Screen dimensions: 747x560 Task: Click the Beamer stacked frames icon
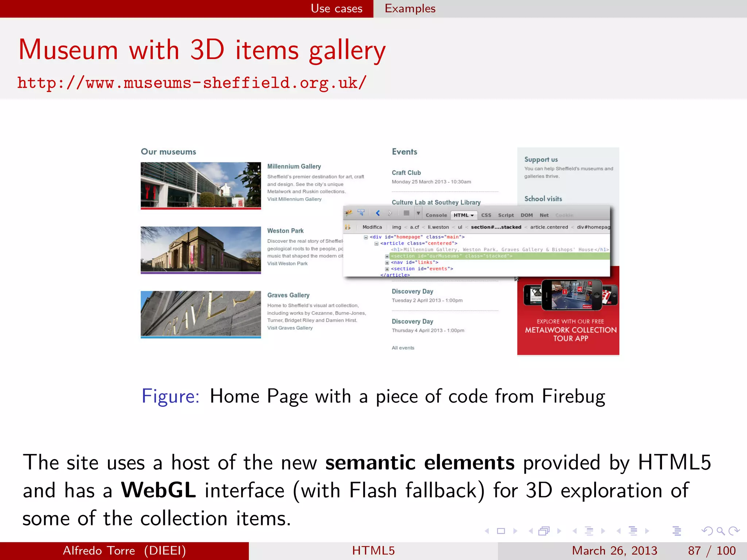tap(544, 531)
